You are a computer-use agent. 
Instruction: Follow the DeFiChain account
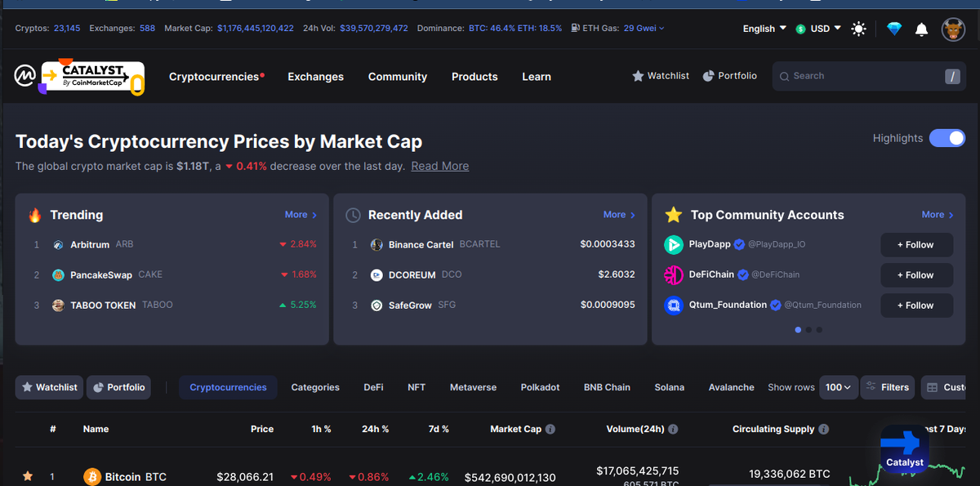click(915, 275)
